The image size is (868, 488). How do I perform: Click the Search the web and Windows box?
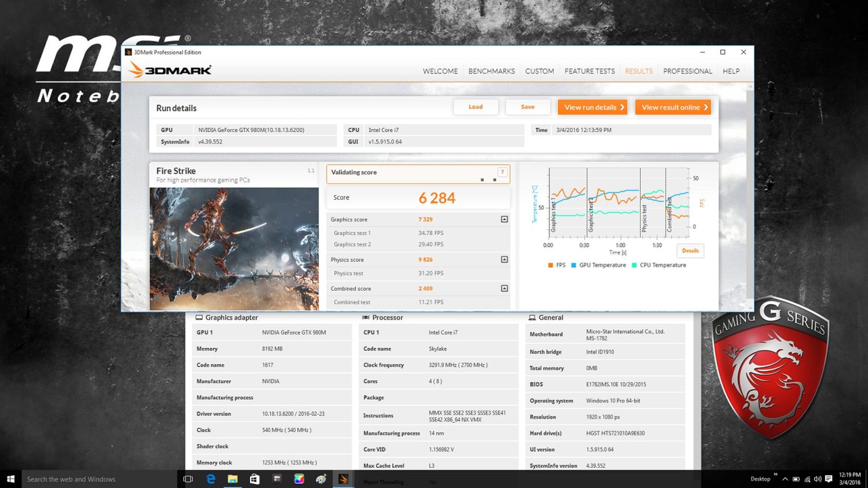click(99, 479)
